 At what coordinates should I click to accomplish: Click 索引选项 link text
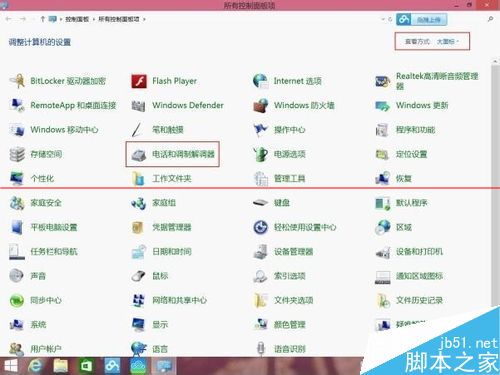click(289, 276)
